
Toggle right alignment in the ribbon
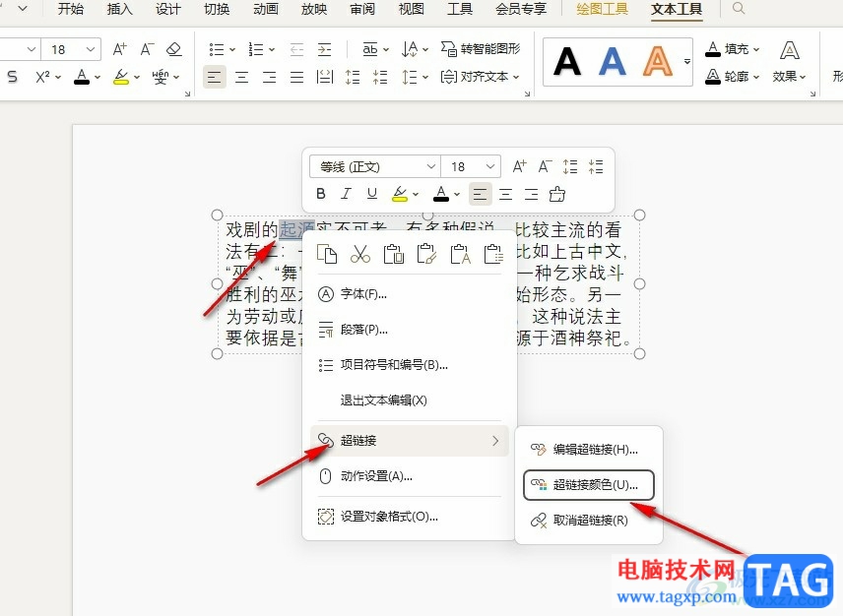(x=270, y=77)
